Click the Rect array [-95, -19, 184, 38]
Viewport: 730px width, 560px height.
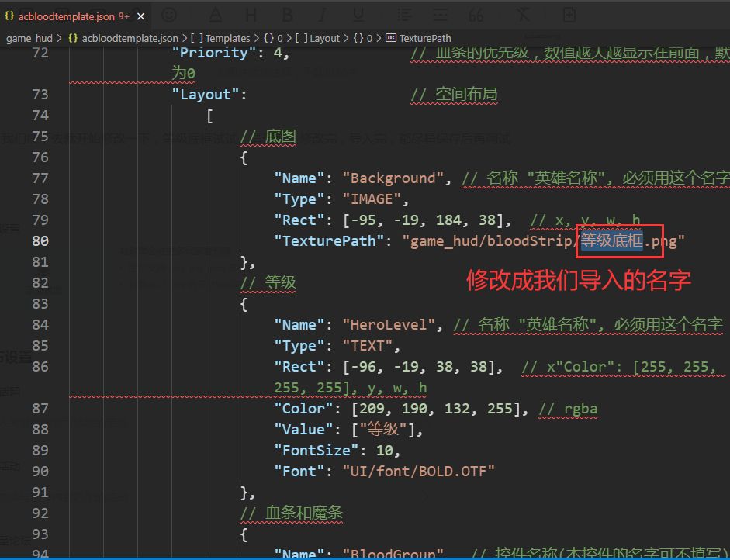423,220
